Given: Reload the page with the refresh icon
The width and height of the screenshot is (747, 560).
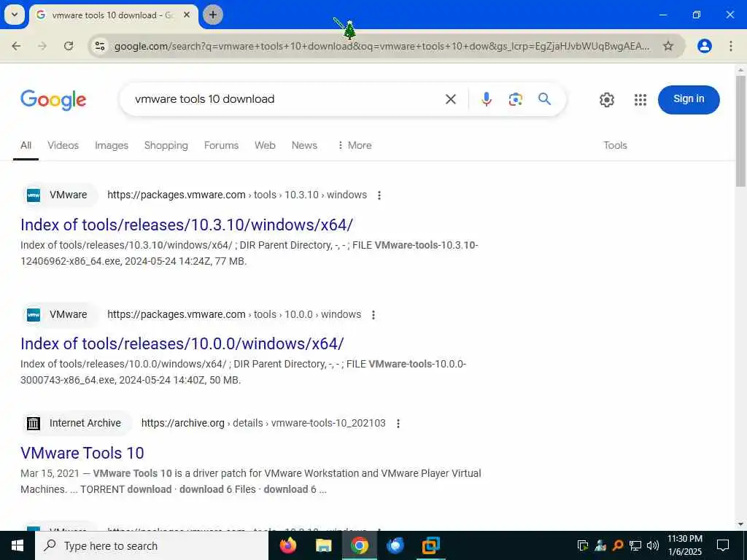Looking at the screenshot, I should (x=69, y=46).
